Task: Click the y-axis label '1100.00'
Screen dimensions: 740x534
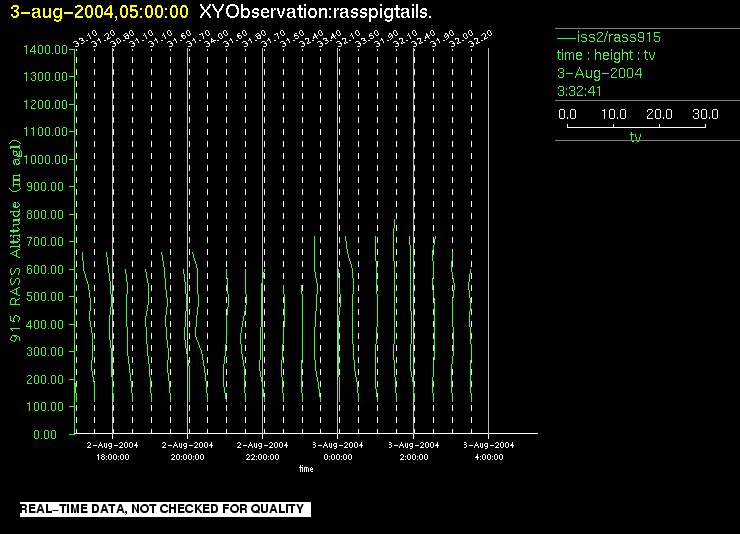Action: pos(45,132)
